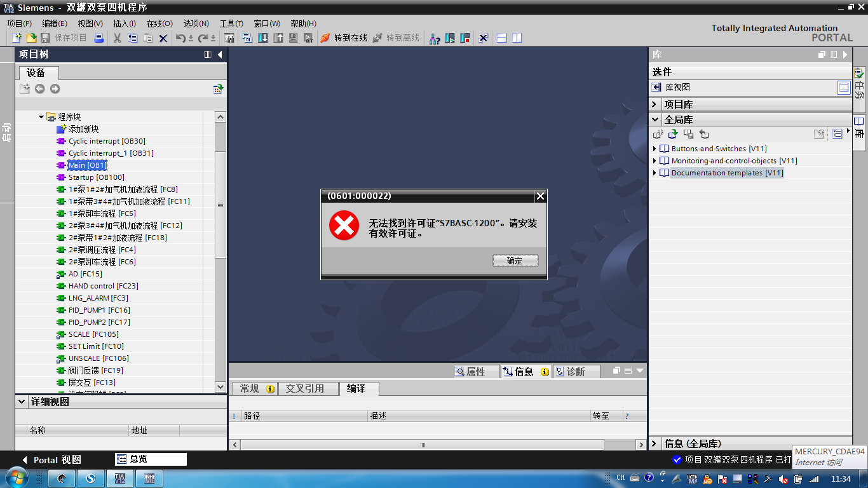Expand the 信息 (全局库) section
The width and height of the screenshot is (868, 488).
pyautogui.click(x=655, y=444)
